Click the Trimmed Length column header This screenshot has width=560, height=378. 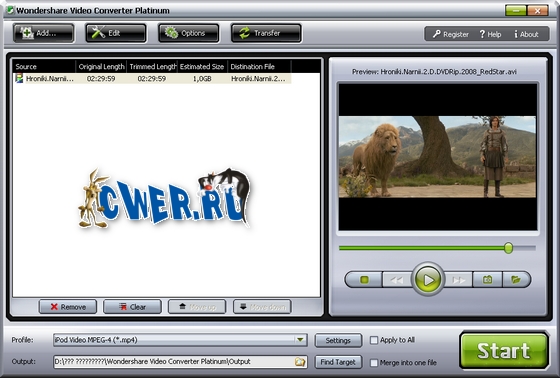152,67
